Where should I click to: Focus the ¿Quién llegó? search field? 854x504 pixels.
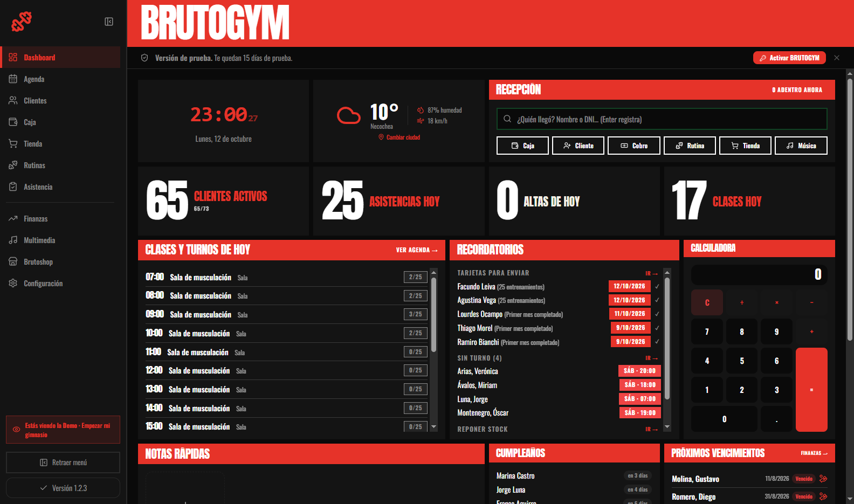(662, 119)
